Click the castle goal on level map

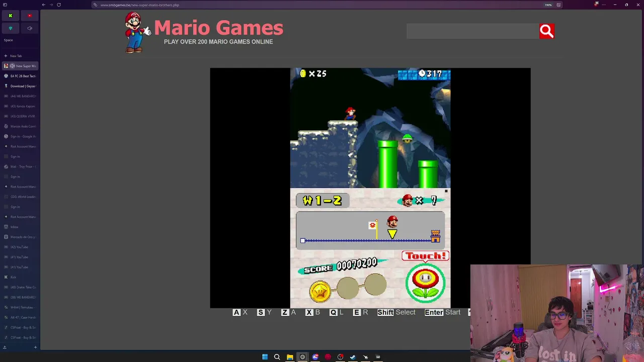click(x=435, y=236)
